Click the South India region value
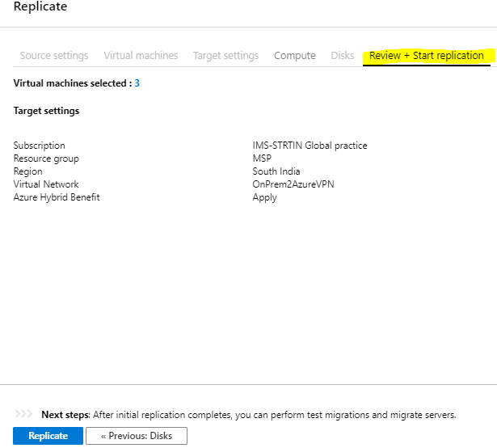 point(276,171)
